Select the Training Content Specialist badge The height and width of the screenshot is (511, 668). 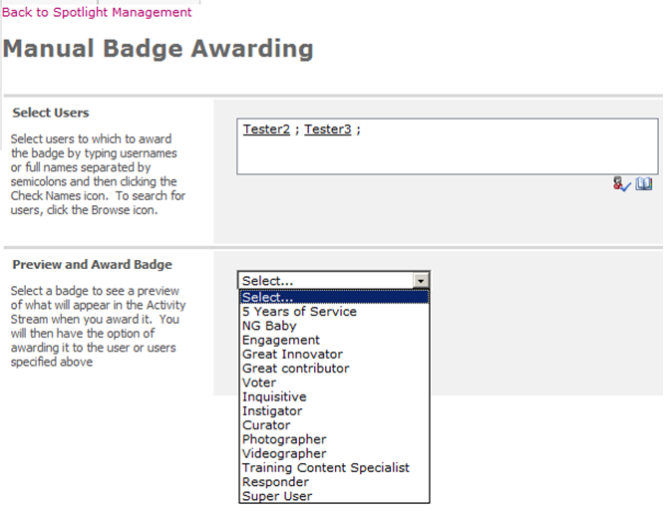[325, 467]
